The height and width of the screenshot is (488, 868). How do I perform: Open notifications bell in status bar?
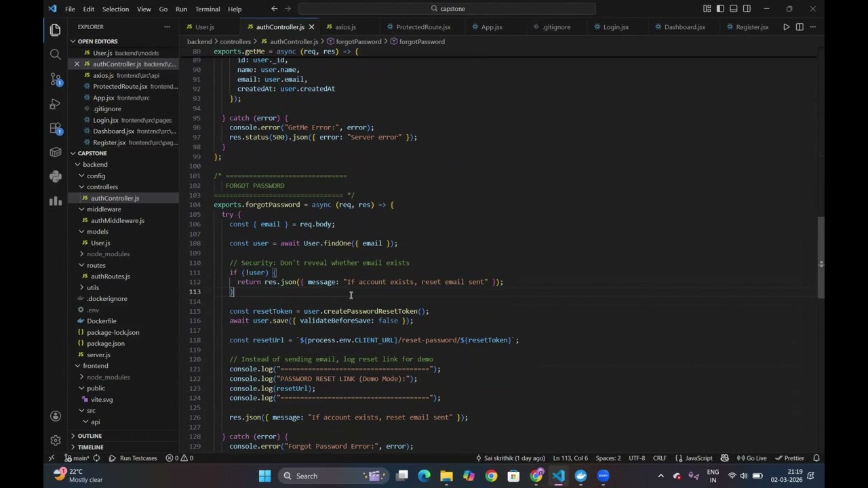[816, 458]
